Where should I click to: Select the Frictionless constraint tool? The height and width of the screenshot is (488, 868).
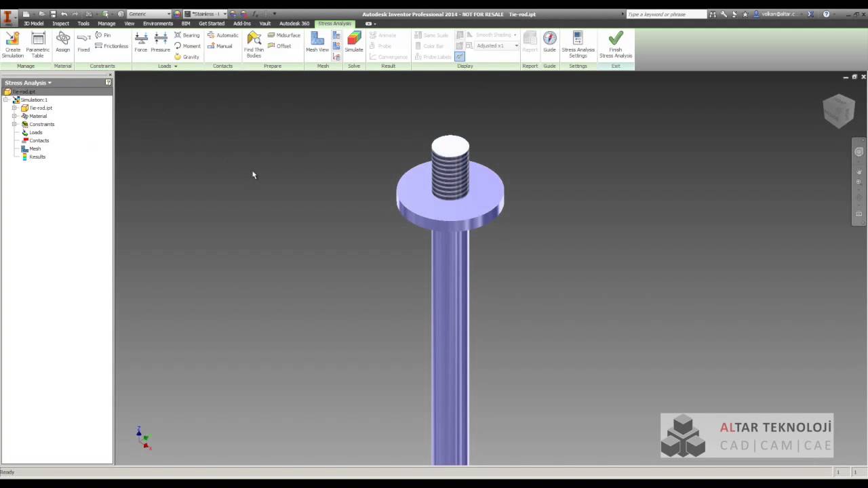click(x=112, y=46)
